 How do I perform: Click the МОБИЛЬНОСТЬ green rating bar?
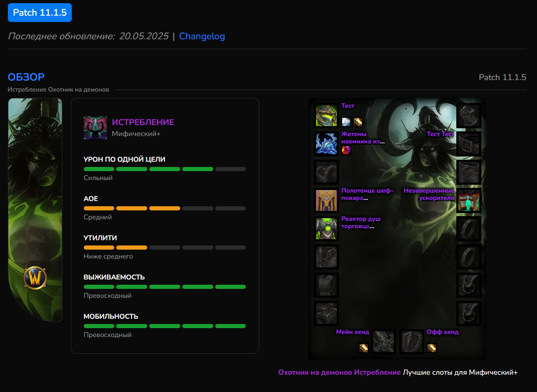tap(165, 327)
